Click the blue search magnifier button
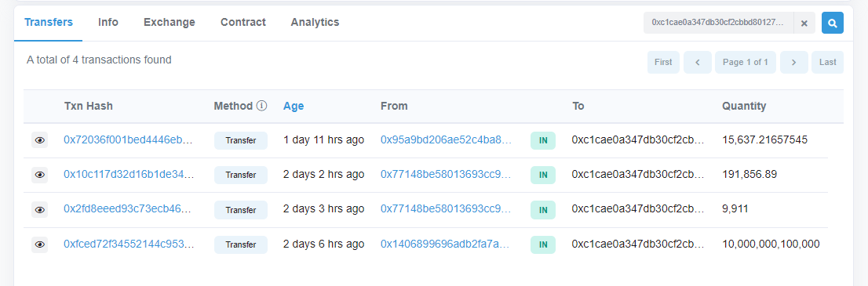This screenshot has width=868, height=286. (832, 23)
